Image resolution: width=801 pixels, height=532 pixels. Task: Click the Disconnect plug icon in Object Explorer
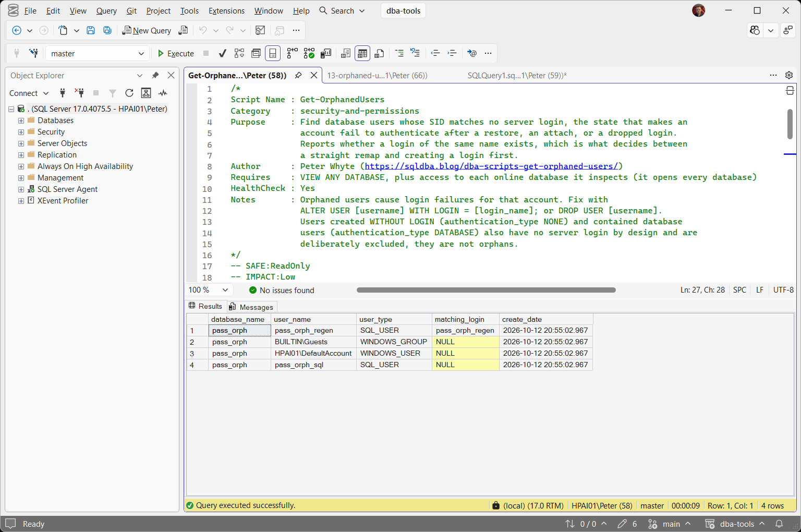point(79,93)
